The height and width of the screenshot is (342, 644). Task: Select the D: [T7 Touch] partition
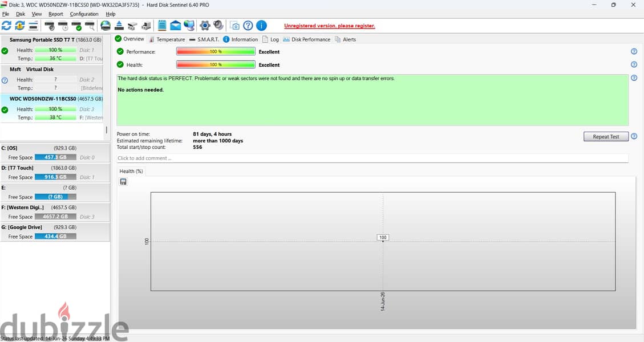tap(55, 173)
